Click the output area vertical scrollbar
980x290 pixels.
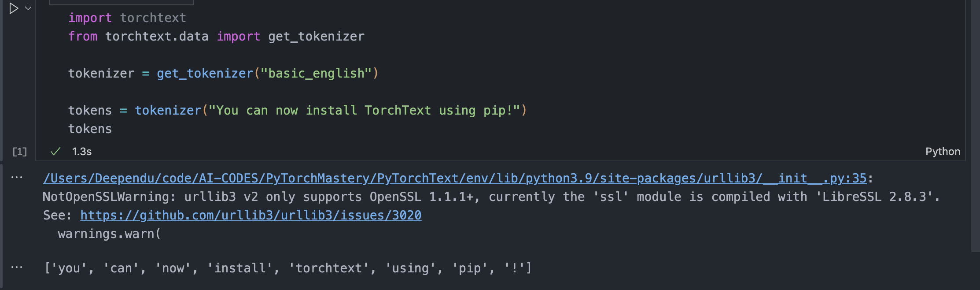click(975, 126)
